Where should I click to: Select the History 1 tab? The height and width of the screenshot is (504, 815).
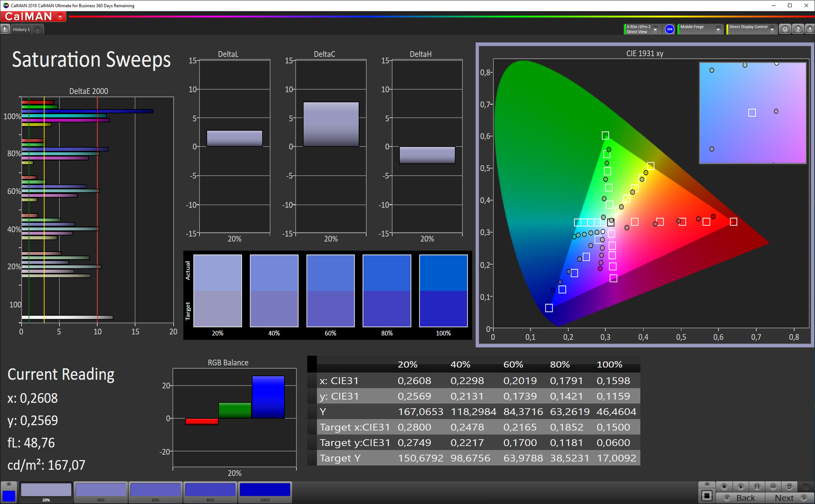[x=21, y=29]
